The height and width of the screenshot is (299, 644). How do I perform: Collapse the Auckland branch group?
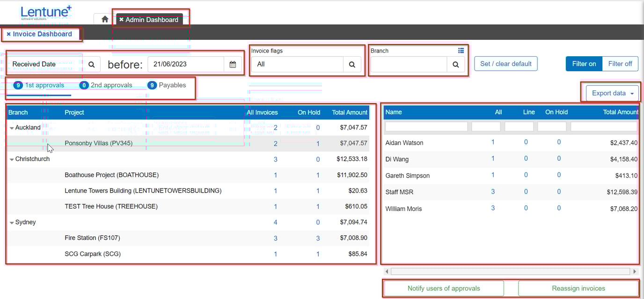12,128
